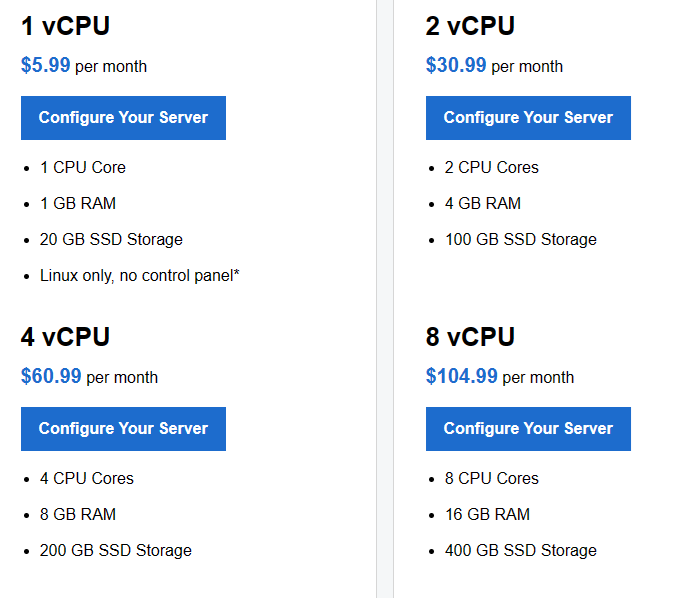Click Configure Your Server for 1 vCPU
The width and height of the screenshot is (681, 598).
[123, 118]
